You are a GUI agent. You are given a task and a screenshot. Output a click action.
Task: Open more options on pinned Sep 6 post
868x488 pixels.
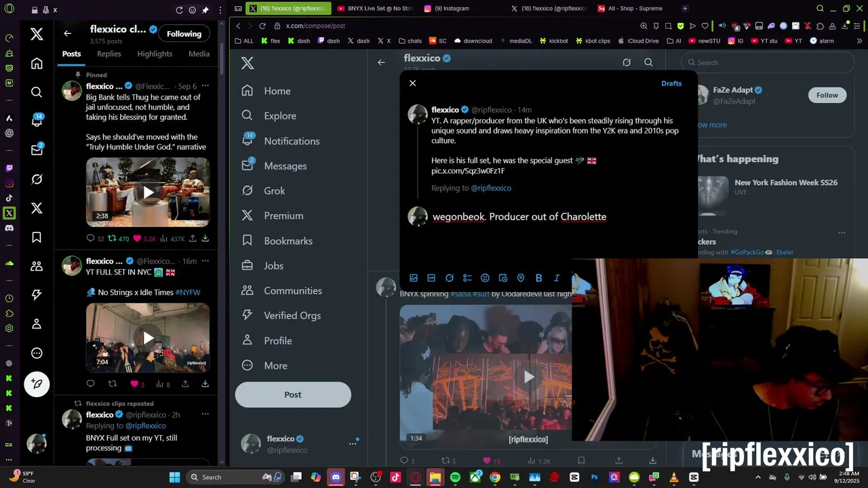click(x=205, y=87)
